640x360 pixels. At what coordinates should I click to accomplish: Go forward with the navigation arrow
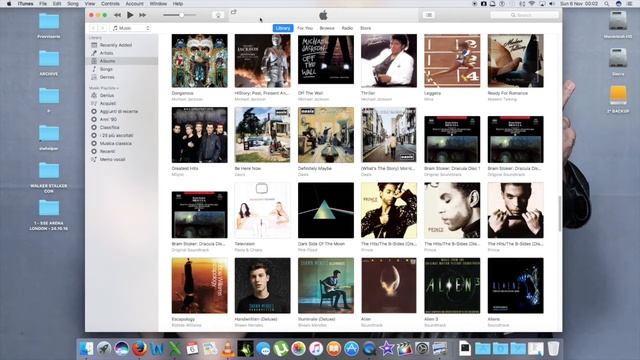[x=103, y=28]
